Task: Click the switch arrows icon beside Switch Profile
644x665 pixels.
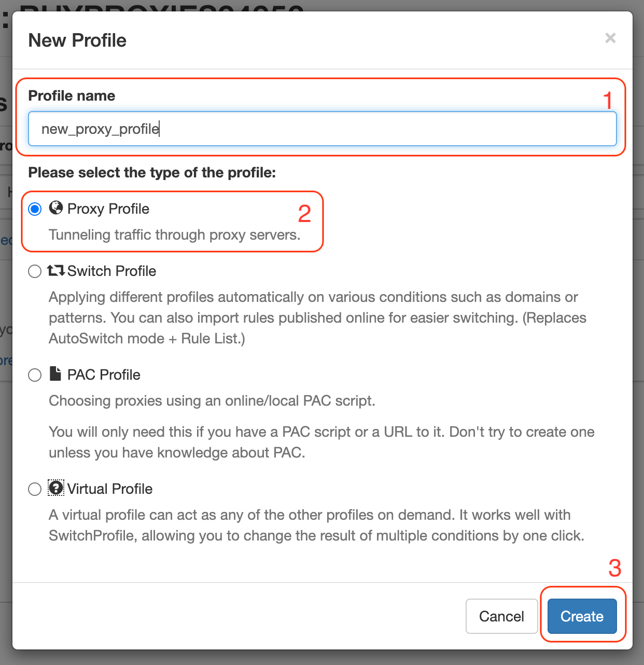Action: click(x=57, y=270)
